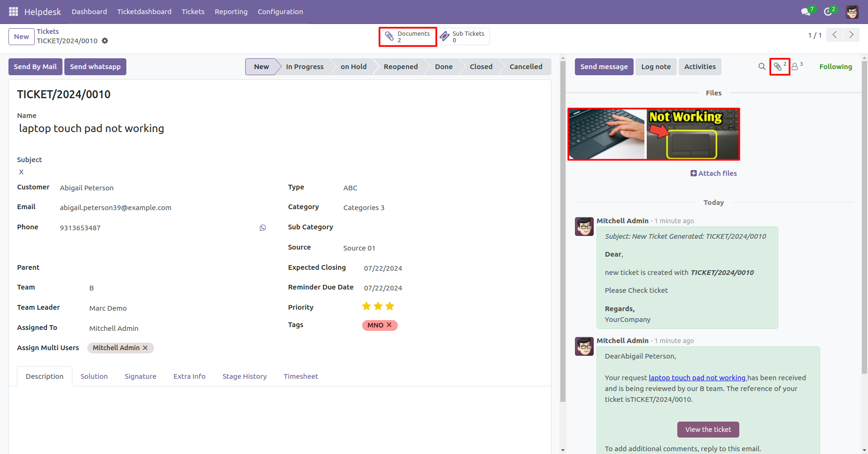Go to the next record arrow
The width and height of the screenshot is (868, 454).
click(x=851, y=35)
